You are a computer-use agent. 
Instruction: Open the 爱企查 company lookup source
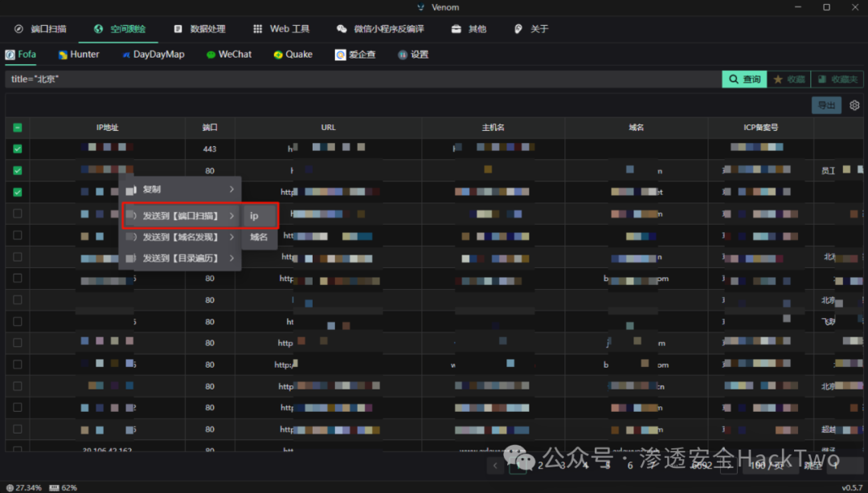pos(355,54)
